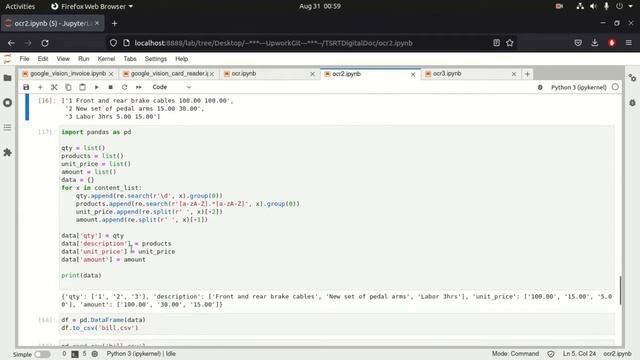The image size is (640, 360).
Task: Open the Run menu
Action: pos(83,59)
